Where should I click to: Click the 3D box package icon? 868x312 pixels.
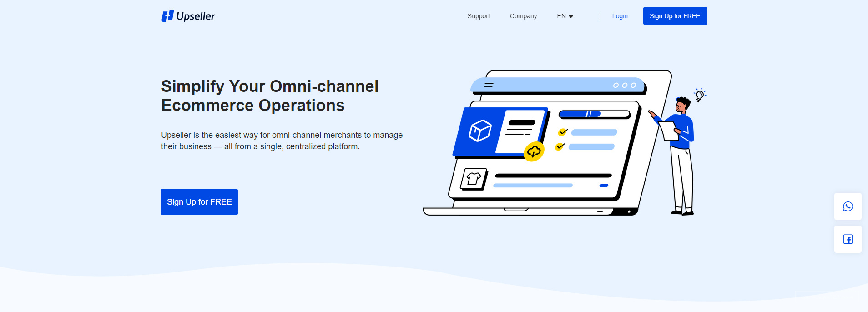coord(480,131)
